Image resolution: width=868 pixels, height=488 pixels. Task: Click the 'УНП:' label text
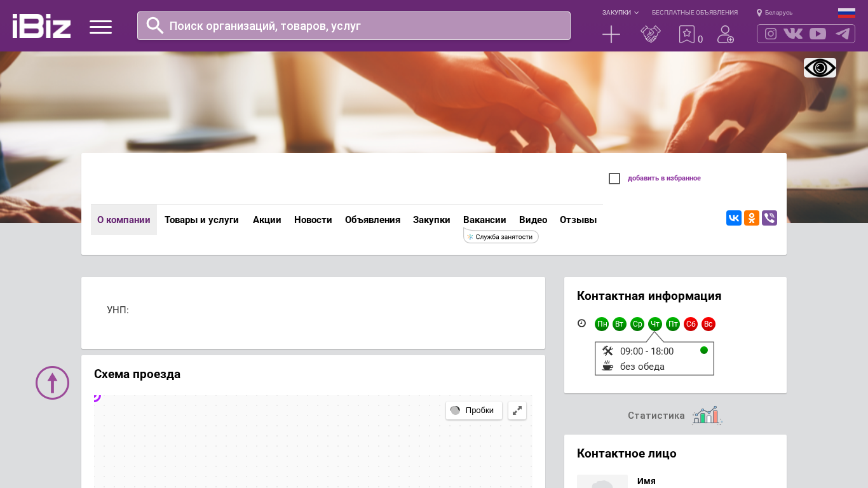[118, 310]
